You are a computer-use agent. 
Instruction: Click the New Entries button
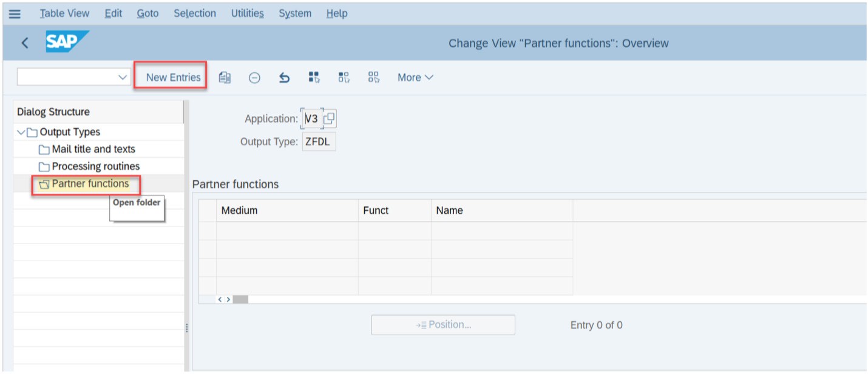click(173, 77)
